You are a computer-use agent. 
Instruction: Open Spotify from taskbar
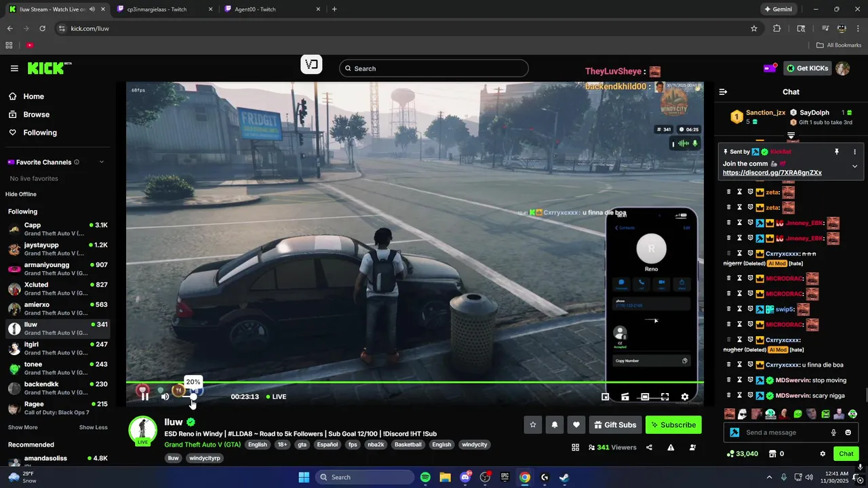point(425,477)
